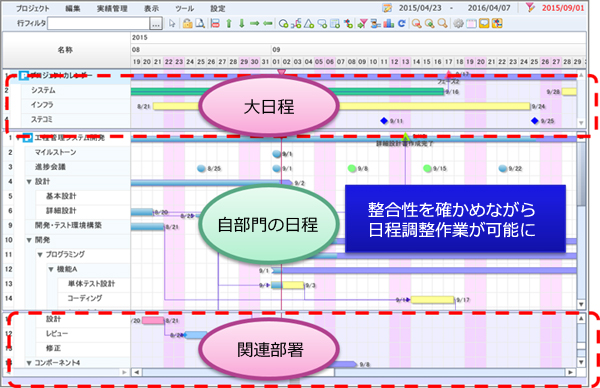Click the red filter funnel by 2015/09/01

[530, 8]
